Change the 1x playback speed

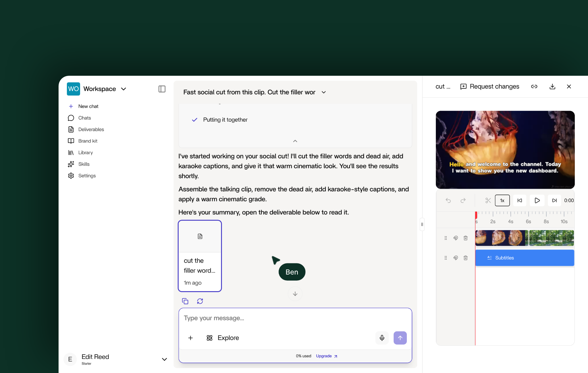[502, 200]
